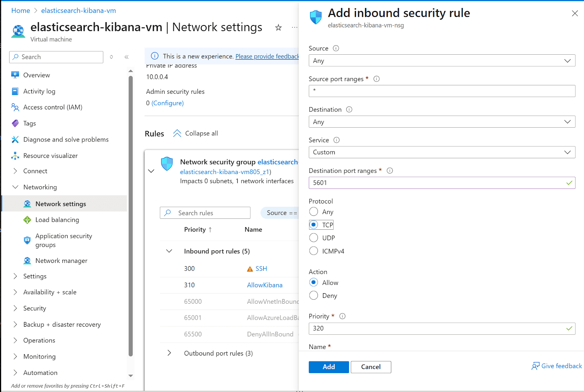Click the star to favorite Network settings
The height and width of the screenshot is (392, 584).
(x=278, y=27)
